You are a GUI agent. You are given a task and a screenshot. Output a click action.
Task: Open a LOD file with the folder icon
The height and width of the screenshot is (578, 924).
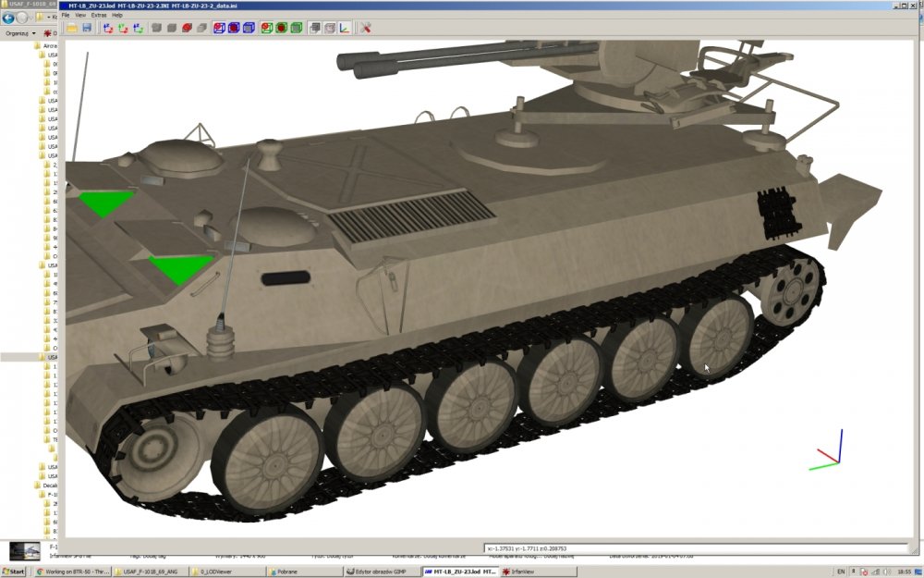(72, 28)
